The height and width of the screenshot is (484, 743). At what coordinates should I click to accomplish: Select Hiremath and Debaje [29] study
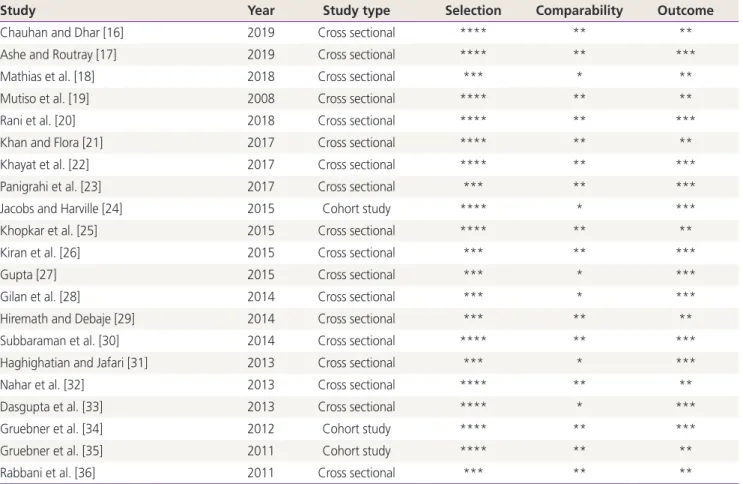(x=67, y=319)
